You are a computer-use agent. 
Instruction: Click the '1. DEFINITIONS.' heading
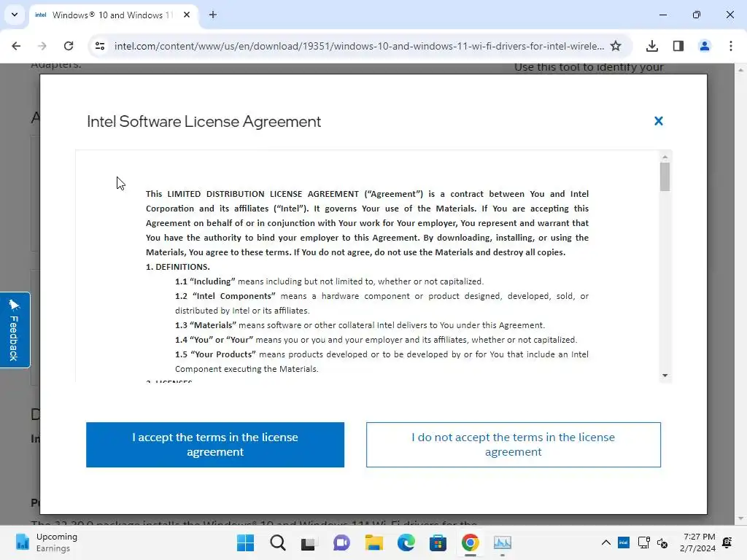(178, 267)
